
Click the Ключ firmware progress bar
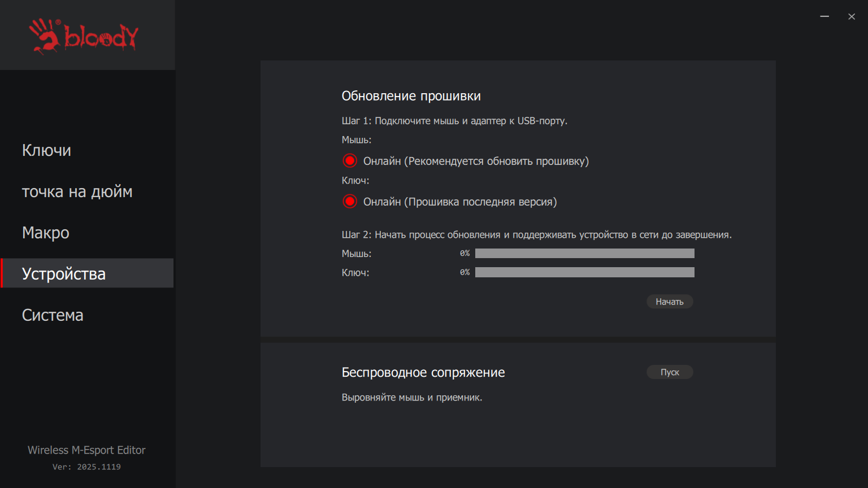click(x=584, y=272)
